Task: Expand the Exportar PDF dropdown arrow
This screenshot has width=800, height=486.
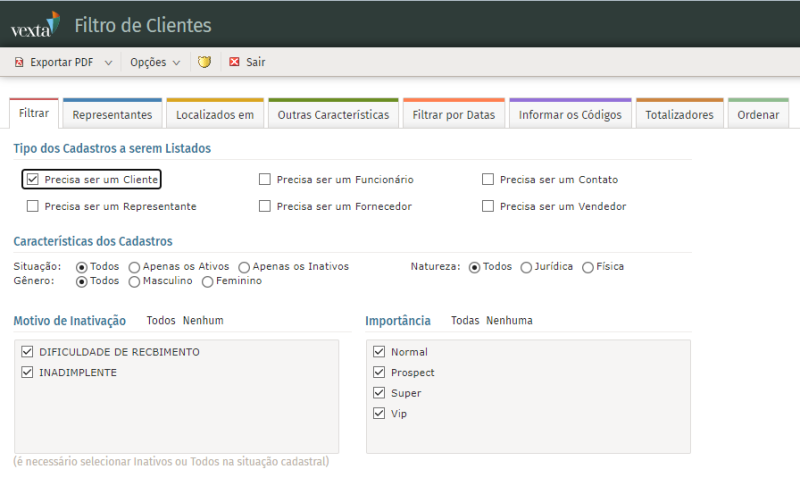Action: tap(108, 62)
